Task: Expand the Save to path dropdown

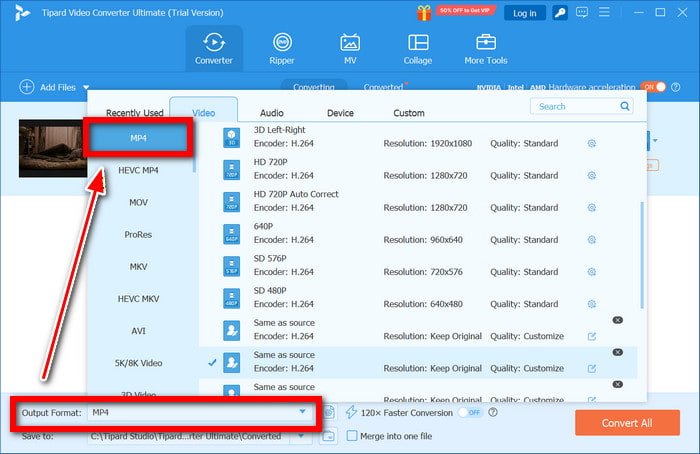Action: click(x=303, y=436)
